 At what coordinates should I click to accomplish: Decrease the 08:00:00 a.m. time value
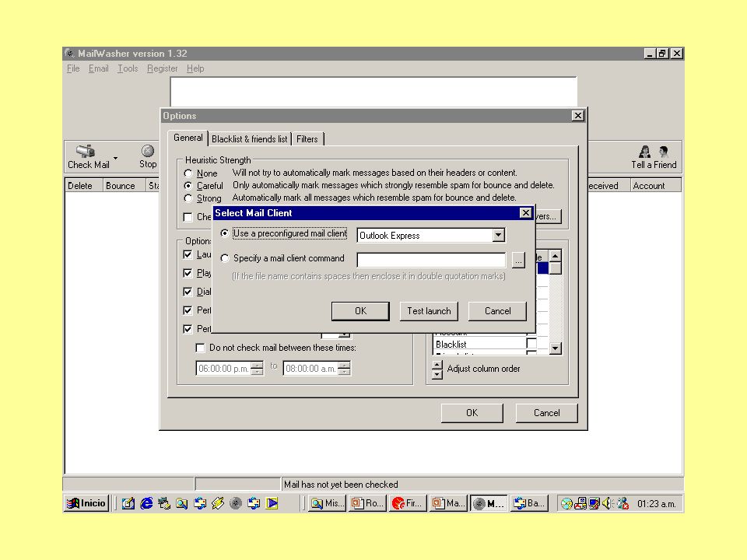[345, 372]
